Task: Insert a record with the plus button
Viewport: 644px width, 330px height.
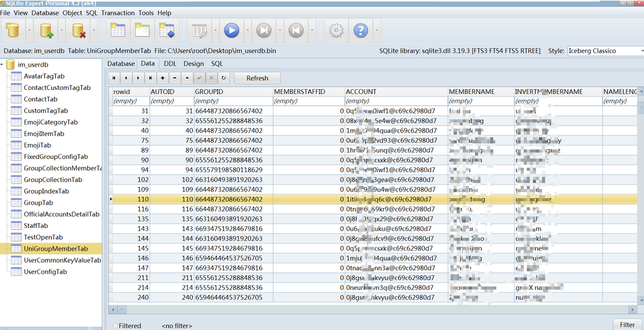Action: point(163,78)
